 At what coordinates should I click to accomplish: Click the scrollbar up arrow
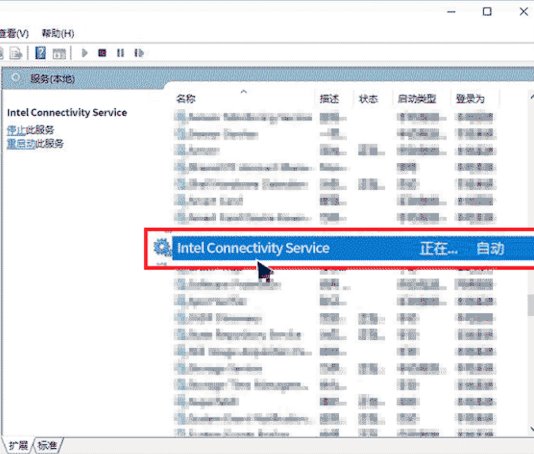pos(531,97)
